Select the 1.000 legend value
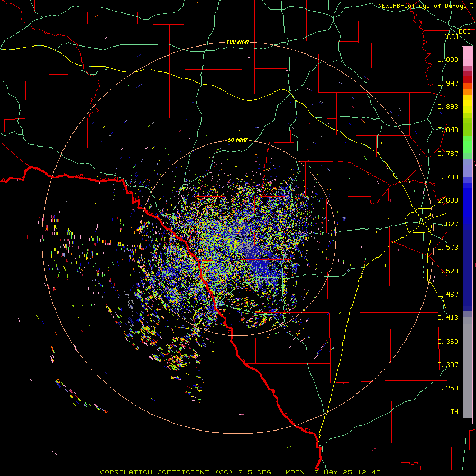Viewport: 476px width, 476px height. (x=448, y=59)
